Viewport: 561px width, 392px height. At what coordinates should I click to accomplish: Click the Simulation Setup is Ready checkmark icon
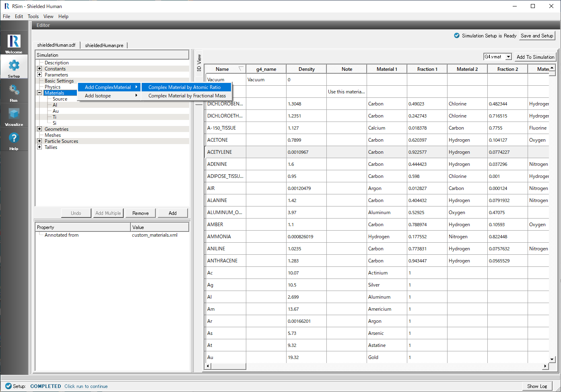[457, 35]
